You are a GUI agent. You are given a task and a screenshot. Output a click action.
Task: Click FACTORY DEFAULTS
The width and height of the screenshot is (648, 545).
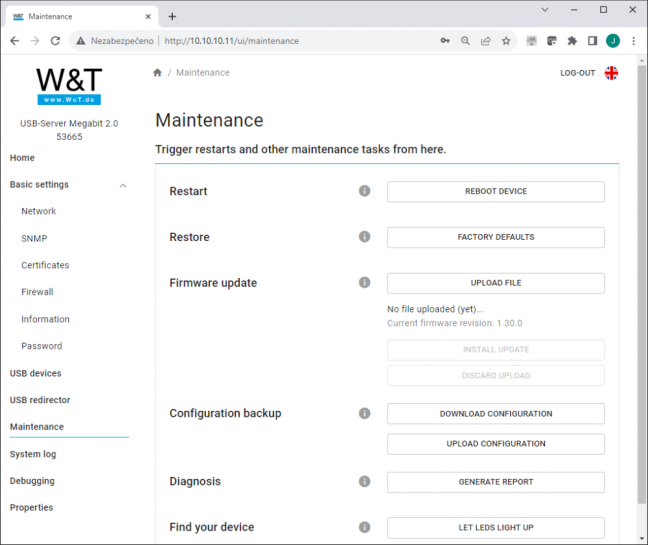pyautogui.click(x=496, y=237)
